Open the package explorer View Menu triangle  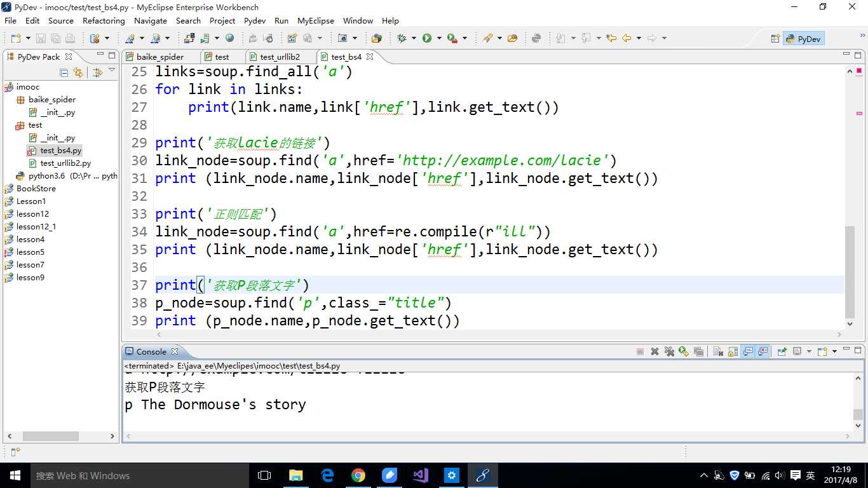112,71
